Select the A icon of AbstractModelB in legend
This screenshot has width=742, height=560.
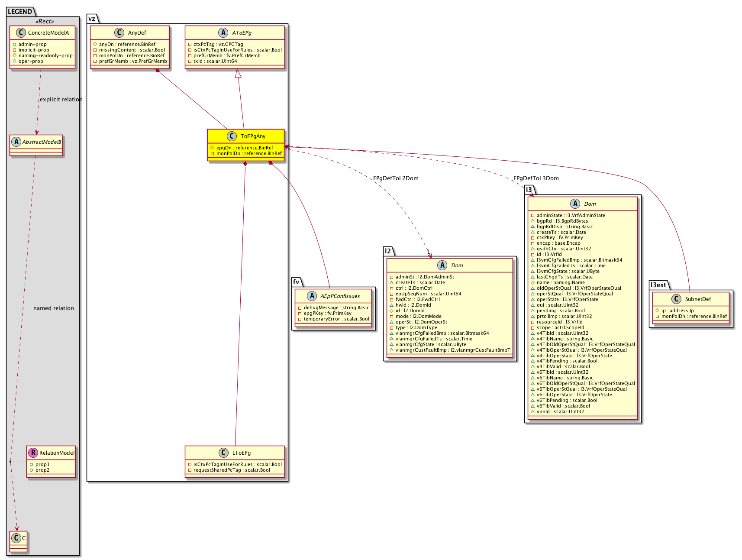coord(16,142)
